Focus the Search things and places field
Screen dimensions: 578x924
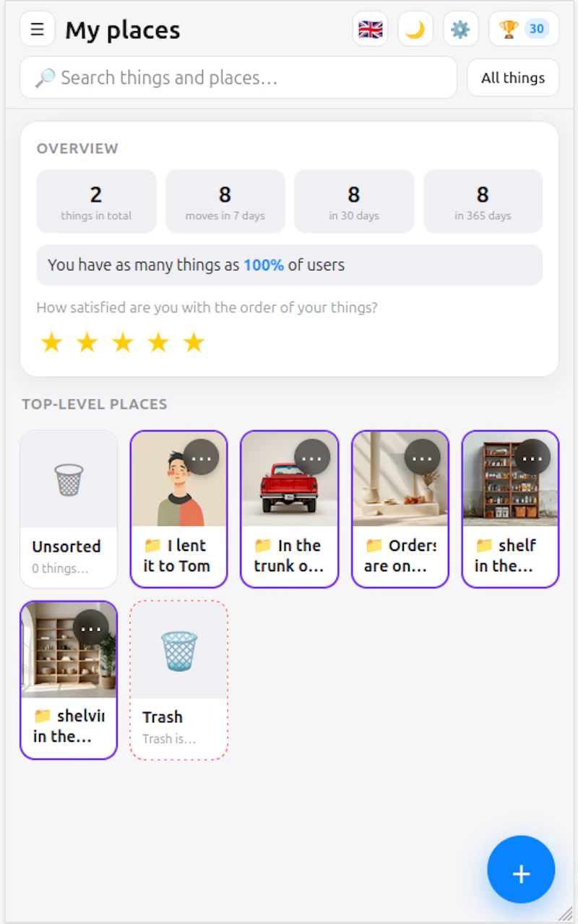[x=238, y=77]
